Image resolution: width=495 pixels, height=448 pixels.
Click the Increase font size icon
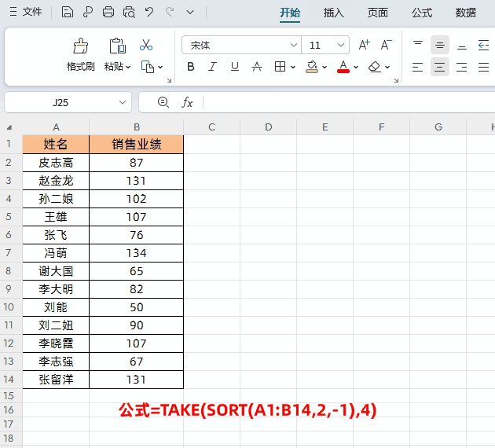point(365,45)
